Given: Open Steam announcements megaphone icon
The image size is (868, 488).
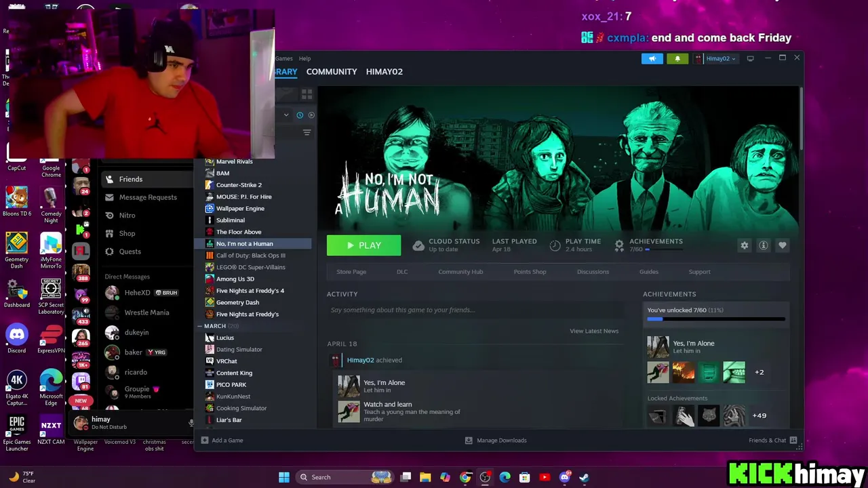Looking at the screenshot, I should (x=652, y=58).
